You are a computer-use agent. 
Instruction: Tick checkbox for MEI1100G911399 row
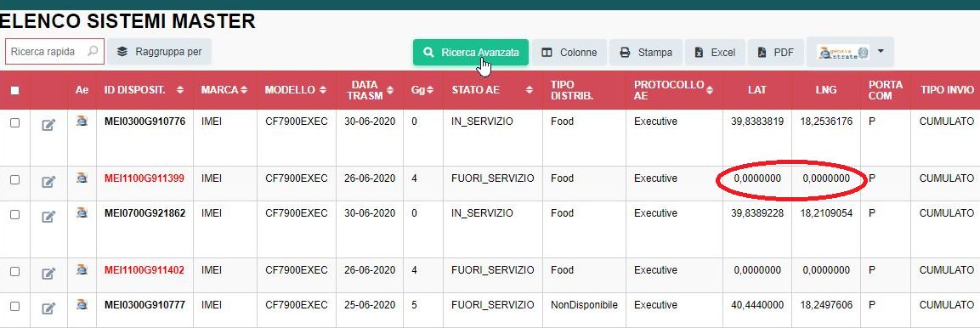point(15,179)
